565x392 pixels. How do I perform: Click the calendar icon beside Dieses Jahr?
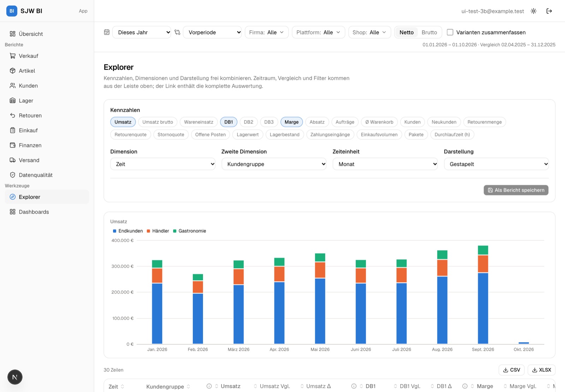tap(107, 32)
